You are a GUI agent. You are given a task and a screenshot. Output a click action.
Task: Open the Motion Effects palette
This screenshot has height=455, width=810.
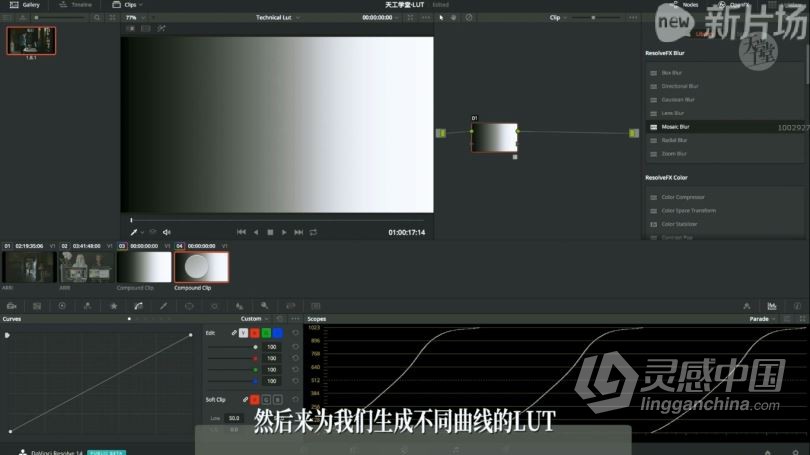point(113,306)
